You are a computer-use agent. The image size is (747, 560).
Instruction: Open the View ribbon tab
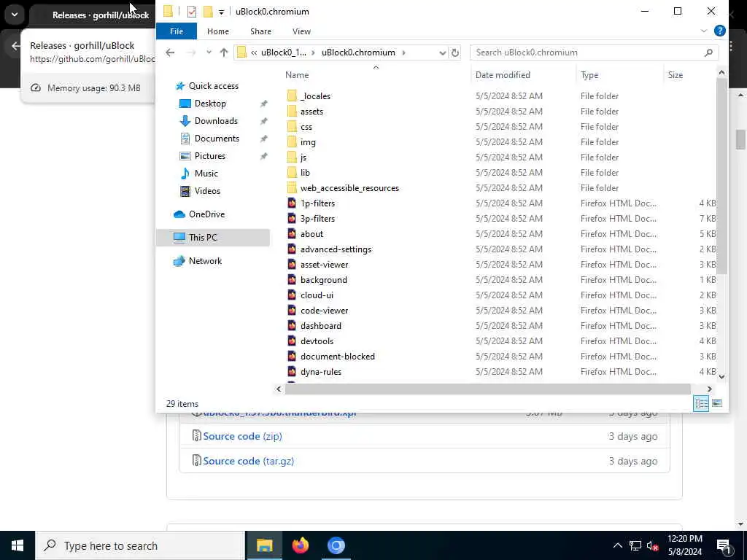tap(301, 31)
